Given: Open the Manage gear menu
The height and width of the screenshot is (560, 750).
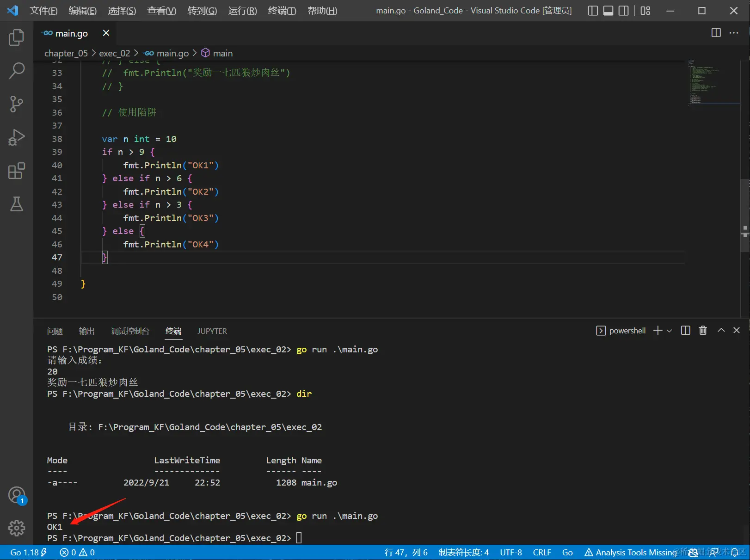Looking at the screenshot, I should pyautogui.click(x=17, y=528).
